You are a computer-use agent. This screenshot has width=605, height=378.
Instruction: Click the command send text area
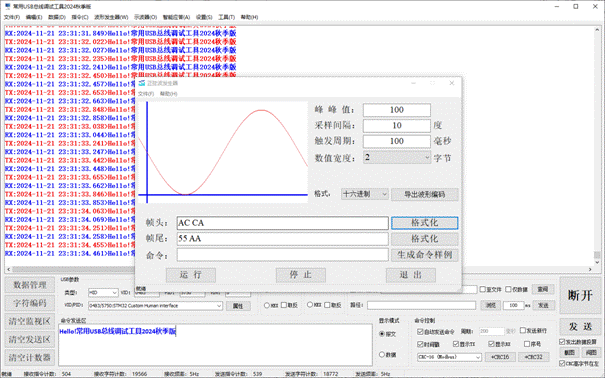(215, 345)
